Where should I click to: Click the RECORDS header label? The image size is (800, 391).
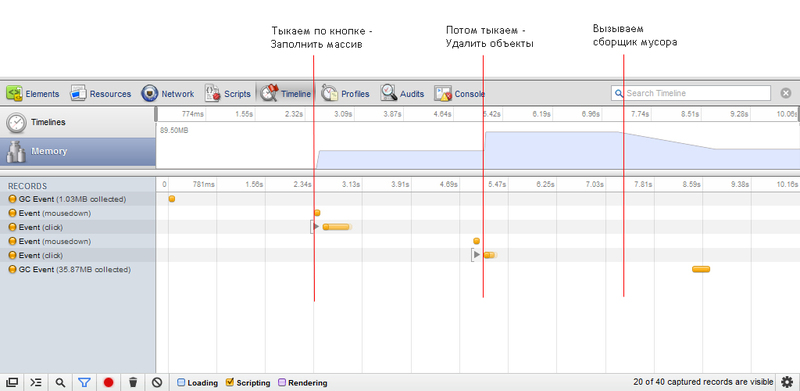pyautogui.click(x=28, y=186)
